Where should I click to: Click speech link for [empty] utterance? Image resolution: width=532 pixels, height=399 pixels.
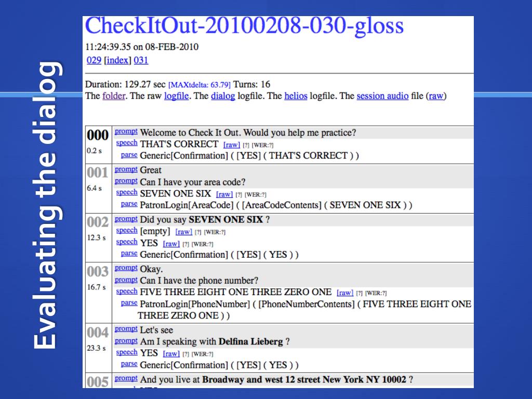tap(127, 230)
